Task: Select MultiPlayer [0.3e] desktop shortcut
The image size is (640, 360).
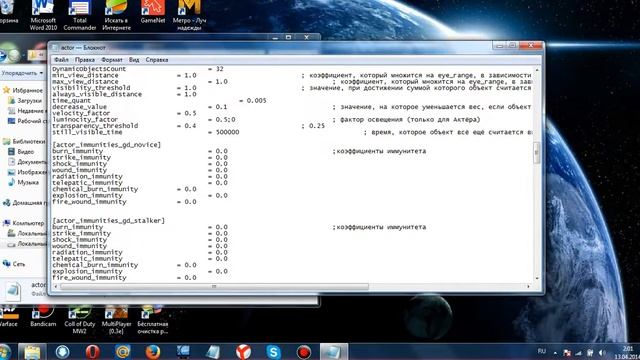Action: pos(116,320)
